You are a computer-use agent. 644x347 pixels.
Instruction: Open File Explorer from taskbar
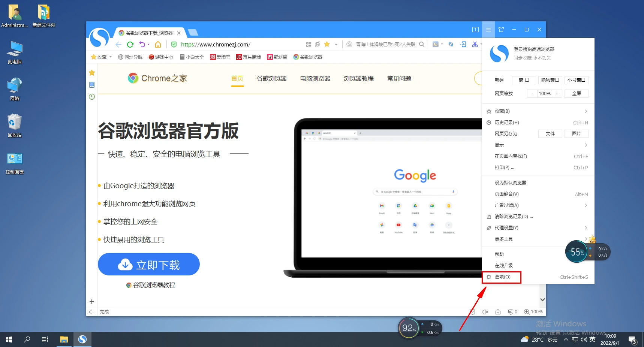click(x=64, y=340)
